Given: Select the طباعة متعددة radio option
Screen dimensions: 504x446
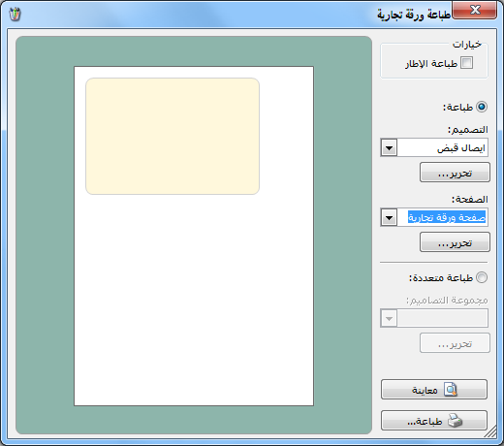Looking at the screenshot, I should tap(482, 277).
